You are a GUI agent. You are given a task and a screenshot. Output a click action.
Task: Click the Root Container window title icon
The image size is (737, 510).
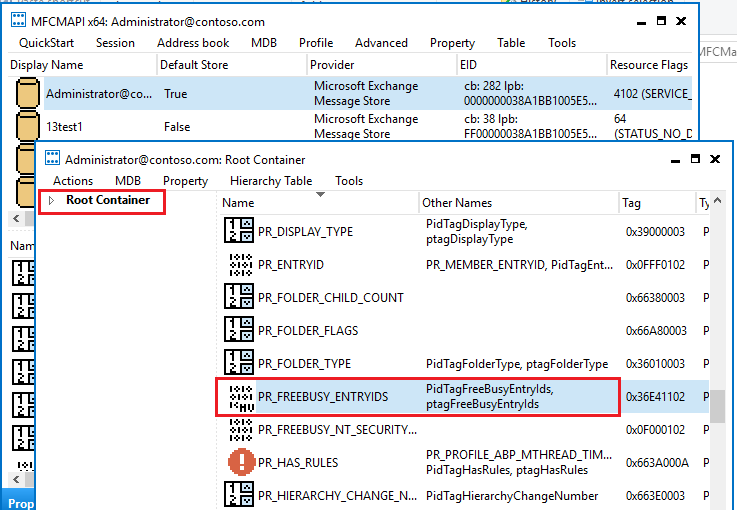click(x=52, y=158)
